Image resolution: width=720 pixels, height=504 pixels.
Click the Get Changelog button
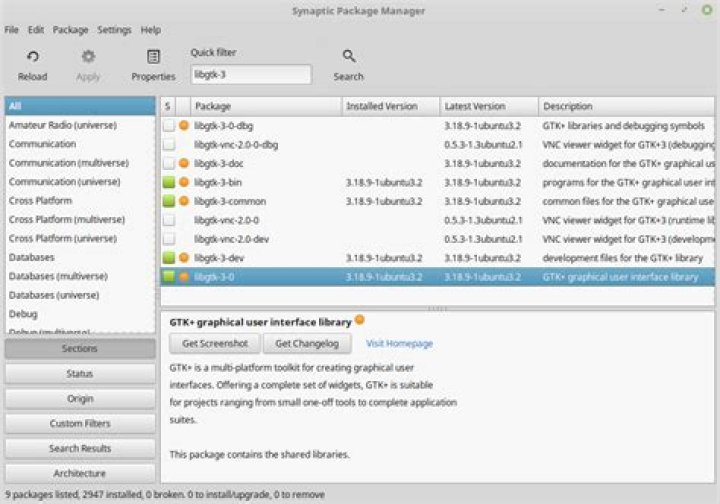(x=307, y=343)
